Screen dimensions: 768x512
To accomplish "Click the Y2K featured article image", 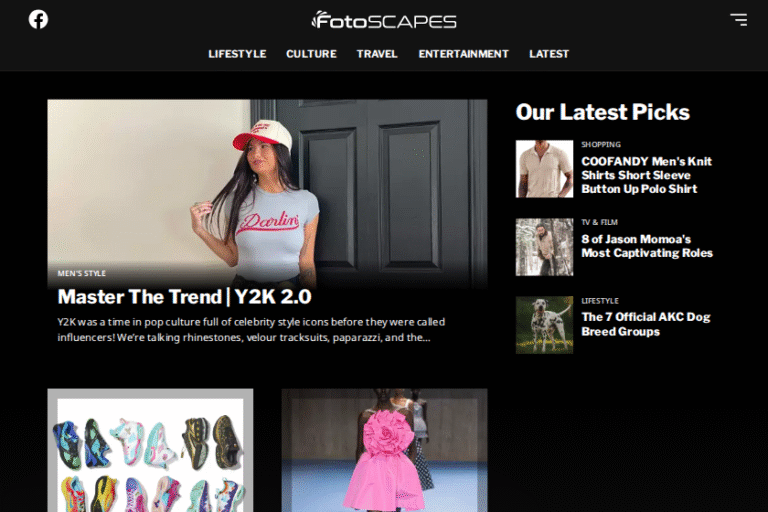I will [267, 180].
